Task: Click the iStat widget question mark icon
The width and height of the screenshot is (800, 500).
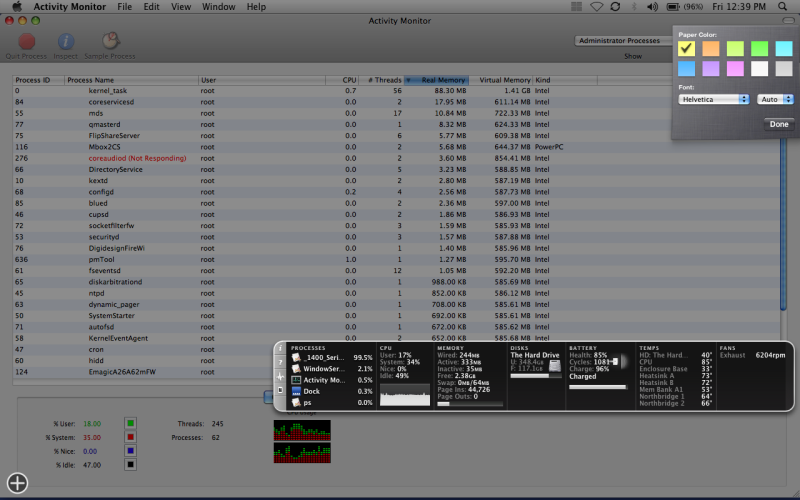Action: click(x=280, y=363)
